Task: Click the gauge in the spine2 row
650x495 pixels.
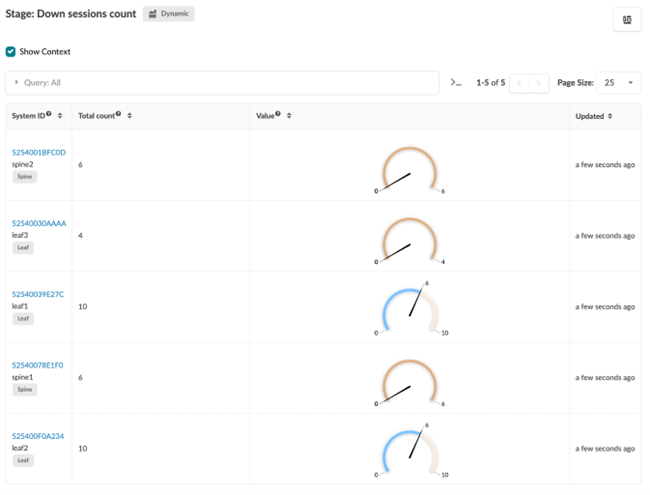Action: pos(410,170)
